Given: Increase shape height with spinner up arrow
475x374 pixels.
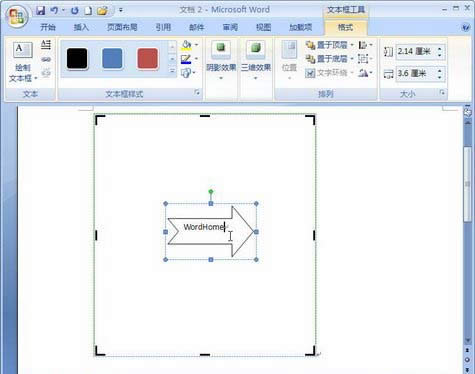Looking at the screenshot, I should tap(440, 49).
